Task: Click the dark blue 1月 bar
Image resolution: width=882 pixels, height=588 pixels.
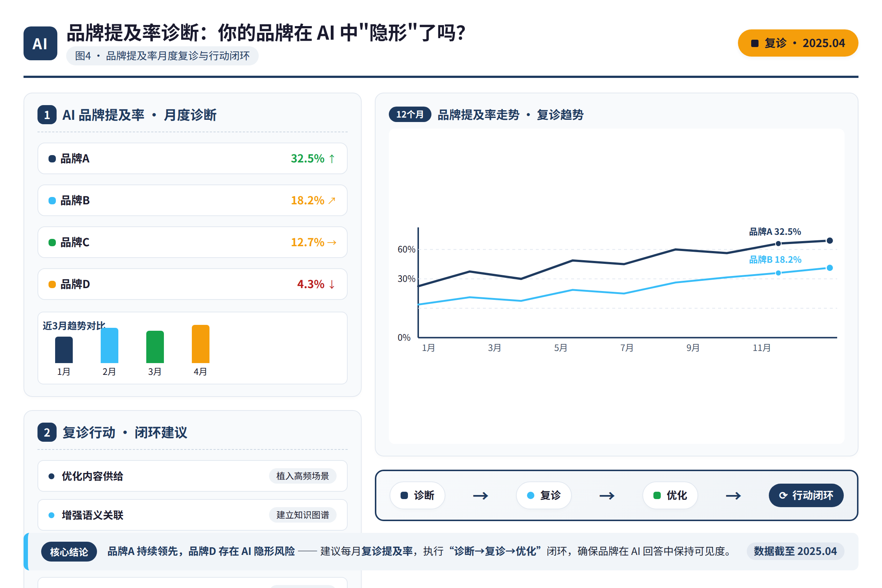Action: [x=64, y=350]
